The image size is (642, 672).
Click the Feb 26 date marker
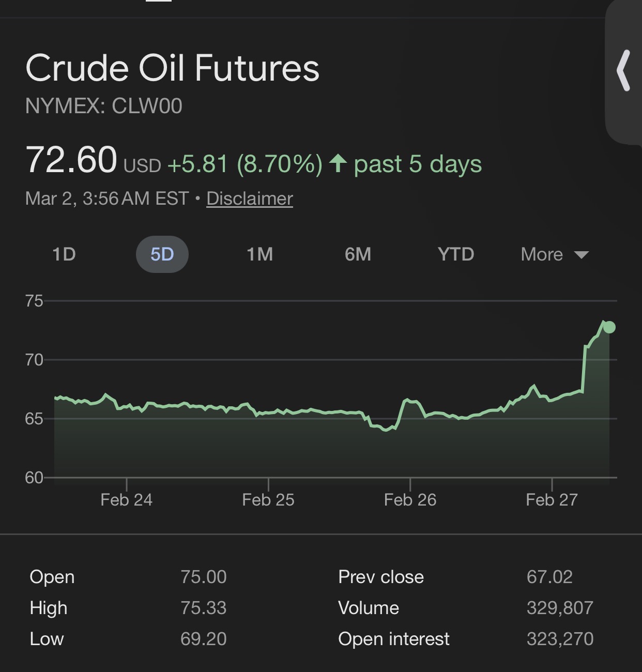pyautogui.click(x=410, y=499)
